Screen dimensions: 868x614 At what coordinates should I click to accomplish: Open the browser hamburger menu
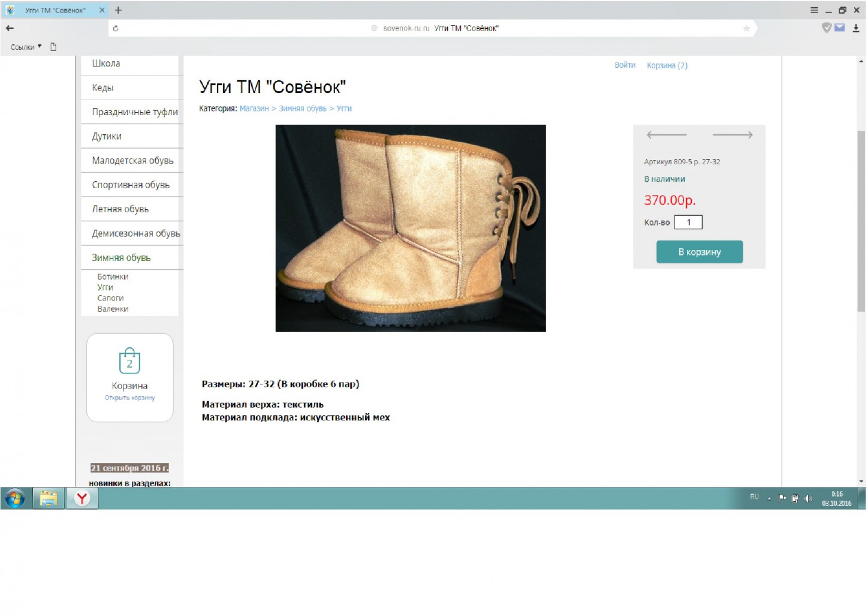pyautogui.click(x=814, y=10)
